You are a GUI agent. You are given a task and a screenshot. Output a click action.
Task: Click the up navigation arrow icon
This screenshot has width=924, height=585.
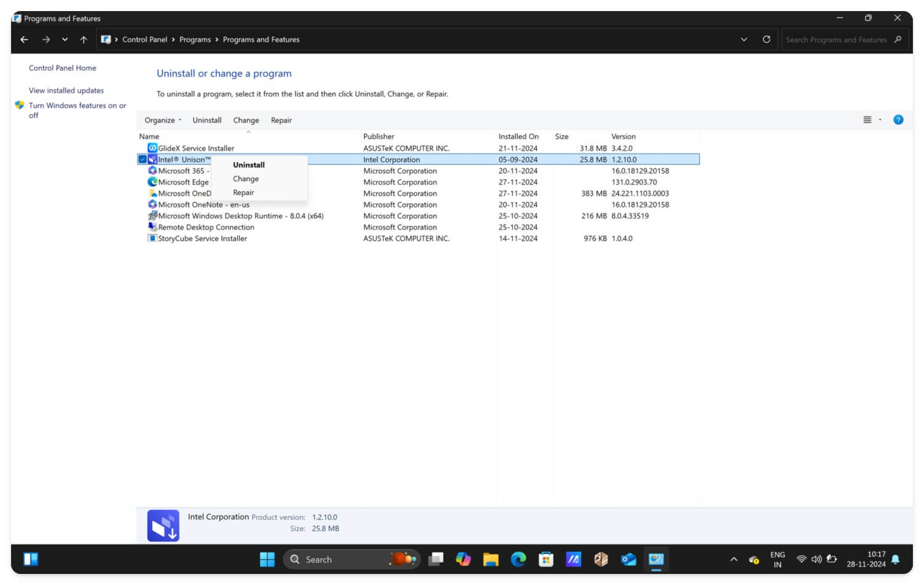tap(84, 39)
